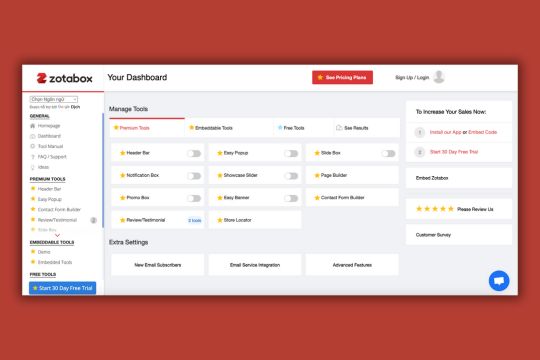Screen dimensions: 540x360
Task: Toggle the Easy Popup switch
Action: [291, 153]
